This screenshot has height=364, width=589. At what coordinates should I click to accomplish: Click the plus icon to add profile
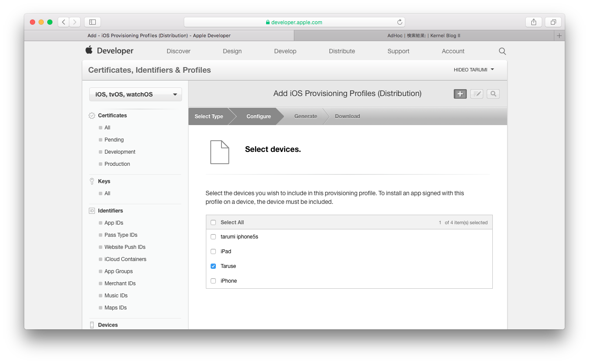pyautogui.click(x=460, y=94)
